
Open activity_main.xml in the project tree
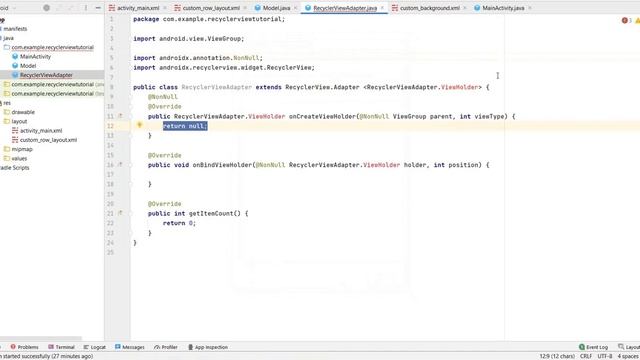[41, 131]
